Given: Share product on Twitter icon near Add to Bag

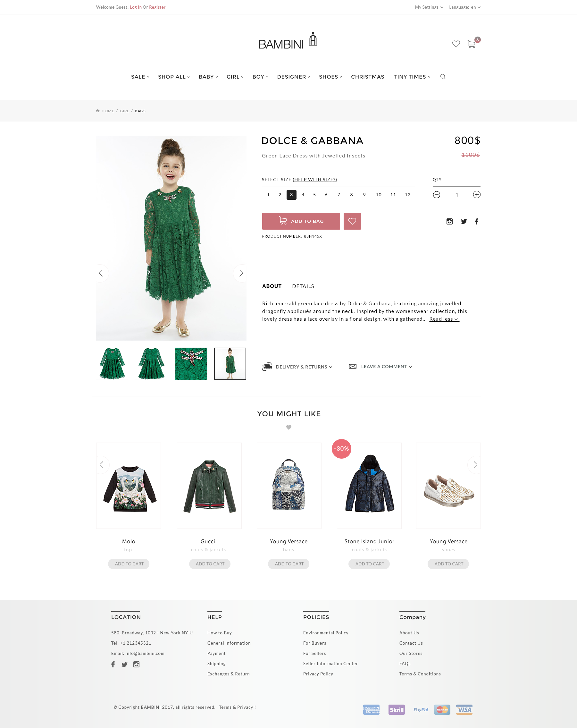Looking at the screenshot, I should tap(464, 222).
